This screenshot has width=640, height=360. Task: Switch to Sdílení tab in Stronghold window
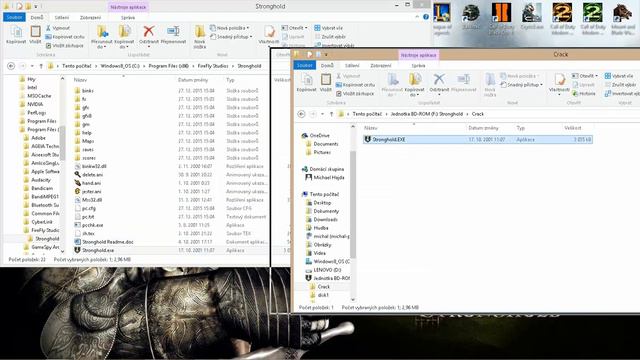[x=62, y=18]
